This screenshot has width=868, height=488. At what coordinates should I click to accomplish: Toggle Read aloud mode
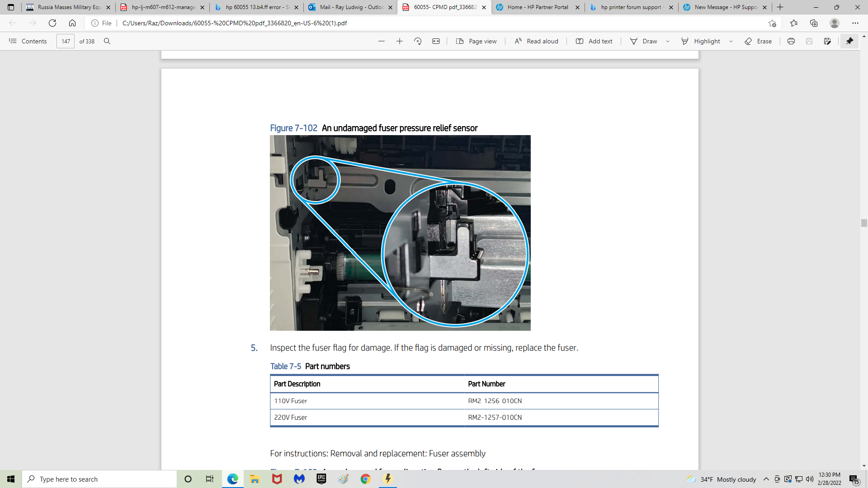pos(537,41)
